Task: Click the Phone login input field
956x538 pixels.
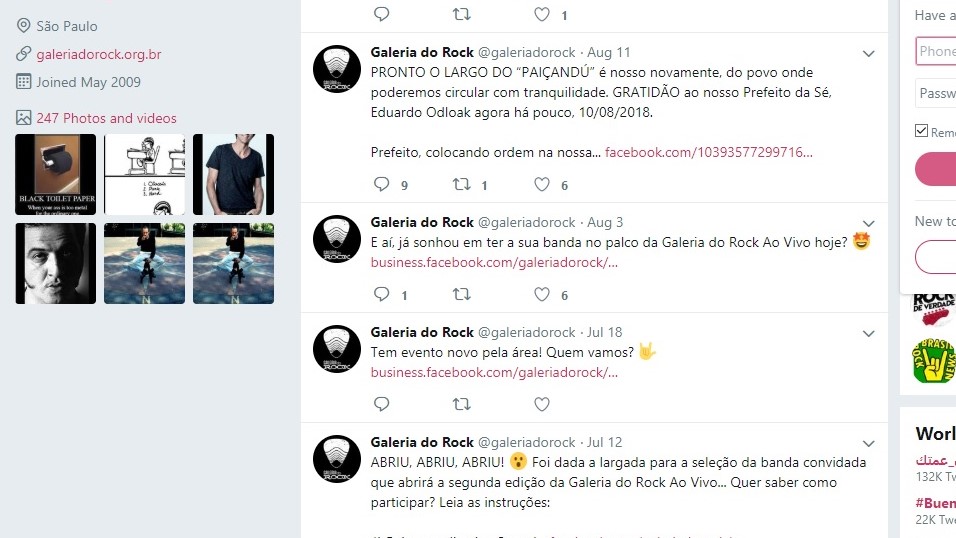Action: 936,51
